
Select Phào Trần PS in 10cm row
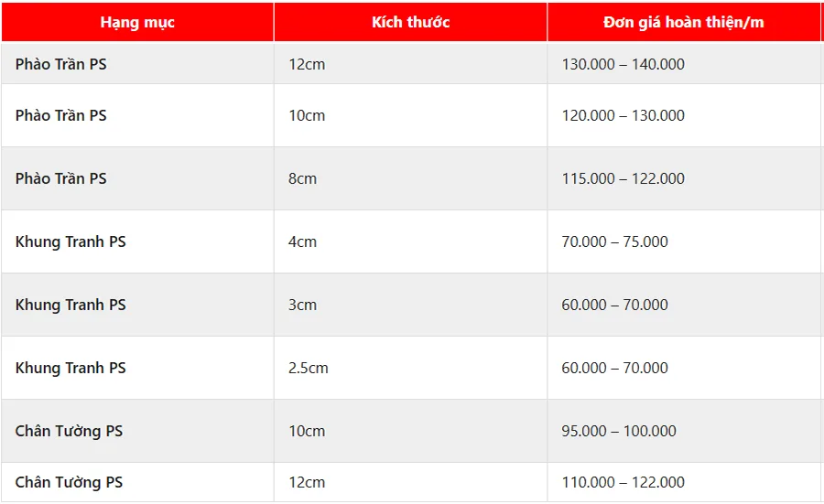coord(61,115)
